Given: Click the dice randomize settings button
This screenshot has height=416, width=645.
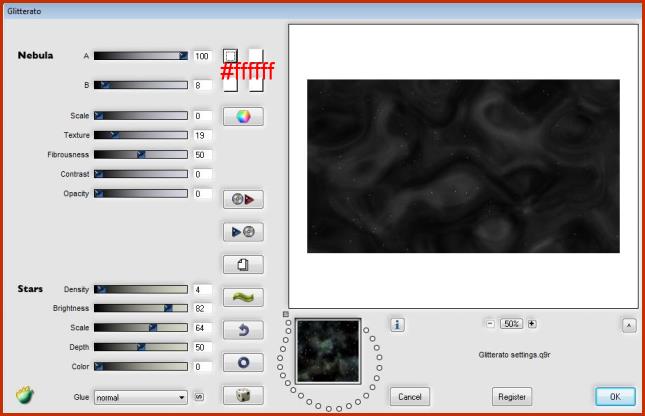Looking at the screenshot, I should click(x=241, y=395).
